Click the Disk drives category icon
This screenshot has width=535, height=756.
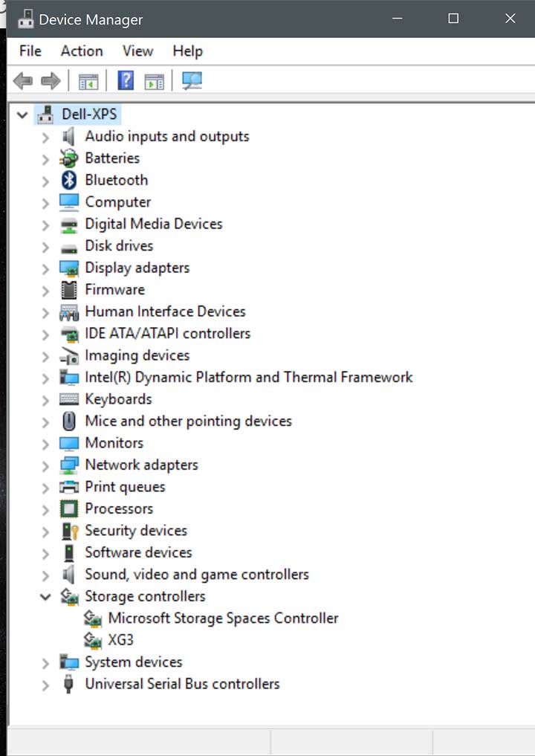[69, 249]
